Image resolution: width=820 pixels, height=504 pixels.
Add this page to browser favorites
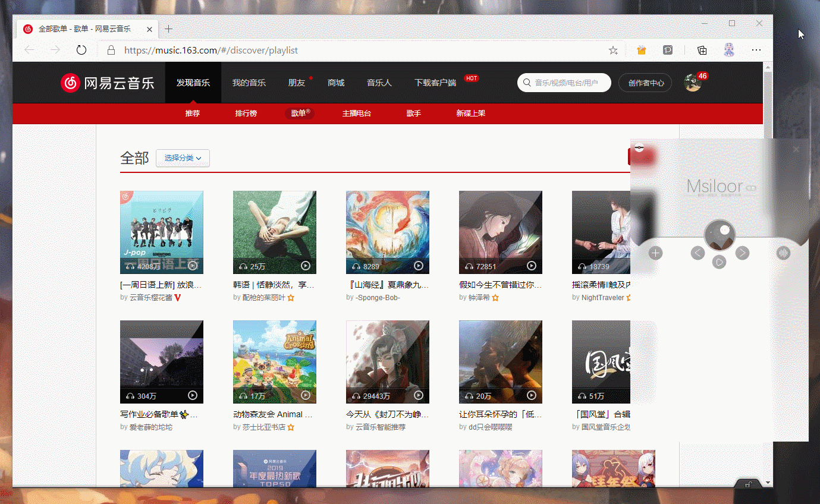coord(613,51)
